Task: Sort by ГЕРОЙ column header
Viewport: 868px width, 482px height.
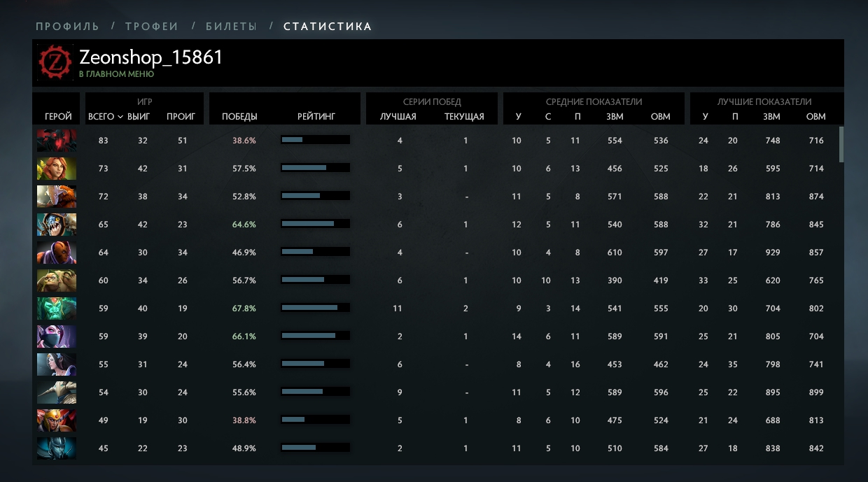Action: tap(58, 117)
